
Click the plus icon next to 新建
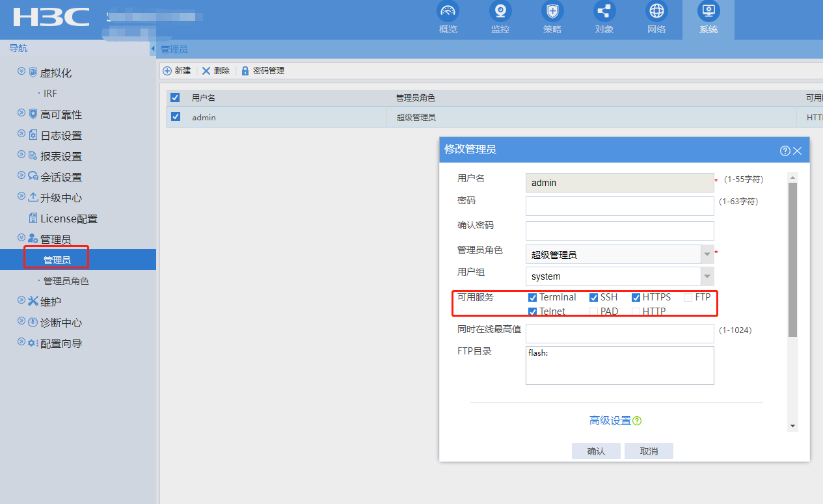tap(167, 71)
